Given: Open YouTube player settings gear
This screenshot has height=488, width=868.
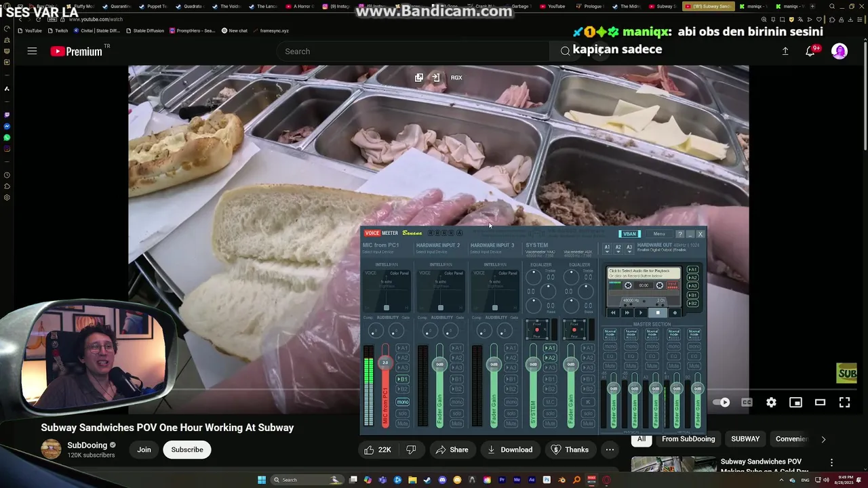Looking at the screenshot, I should pos(771,402).
